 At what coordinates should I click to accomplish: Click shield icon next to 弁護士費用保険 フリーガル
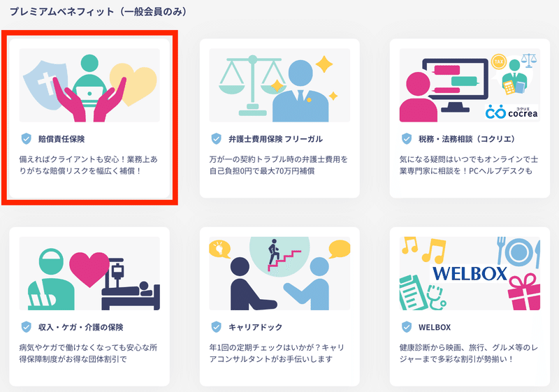point(217,139)
